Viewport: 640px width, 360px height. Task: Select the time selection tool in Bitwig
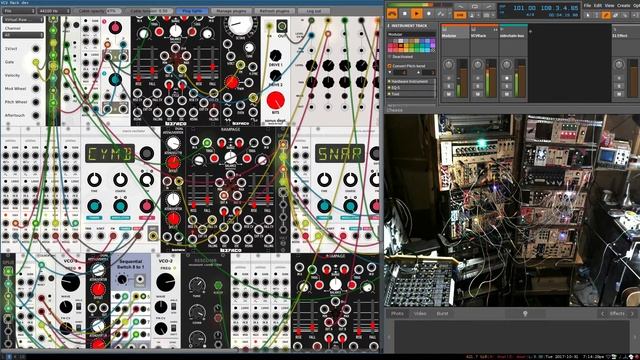[x=597, y=15]
